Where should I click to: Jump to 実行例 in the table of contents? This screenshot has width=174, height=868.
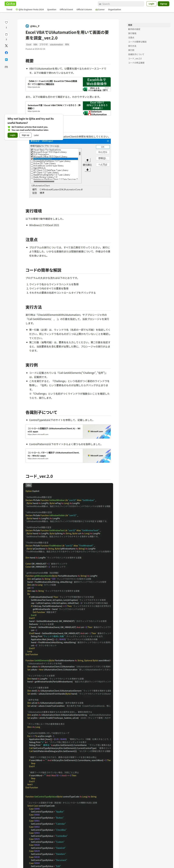point(131,50)
